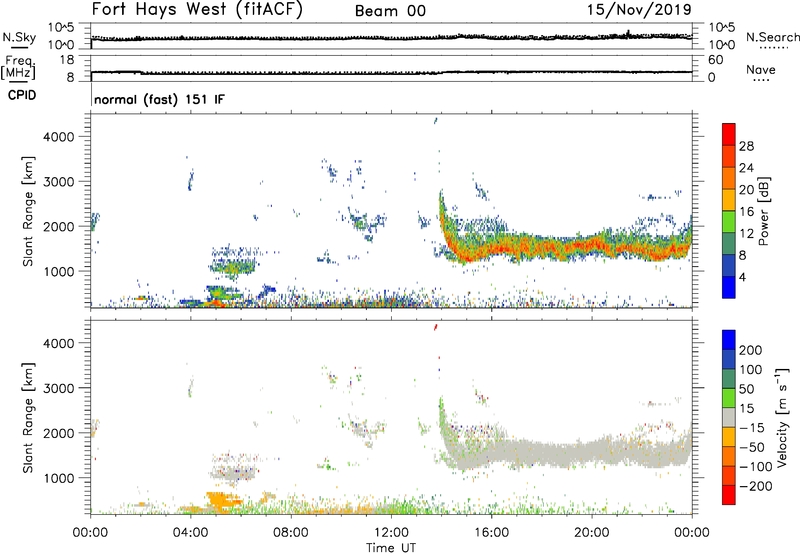The image size is (800, 554).
Task: Select the Freq. [MHz] axis label
Action: click(19, 67)
